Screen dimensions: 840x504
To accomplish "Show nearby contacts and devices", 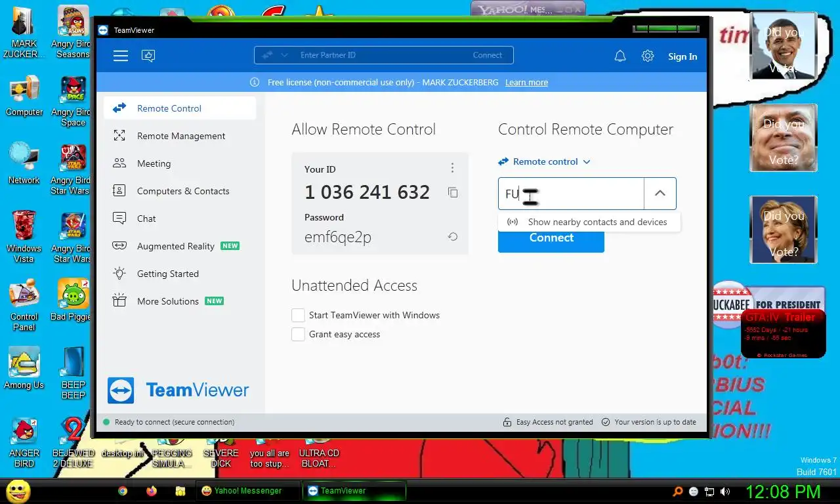I will coord(589,222).
